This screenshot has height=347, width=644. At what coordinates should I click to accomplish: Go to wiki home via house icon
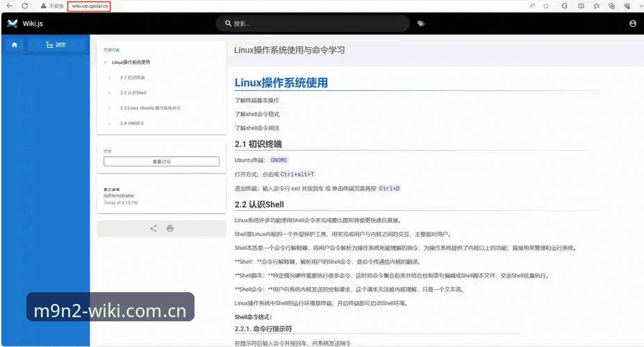(15, 44)
